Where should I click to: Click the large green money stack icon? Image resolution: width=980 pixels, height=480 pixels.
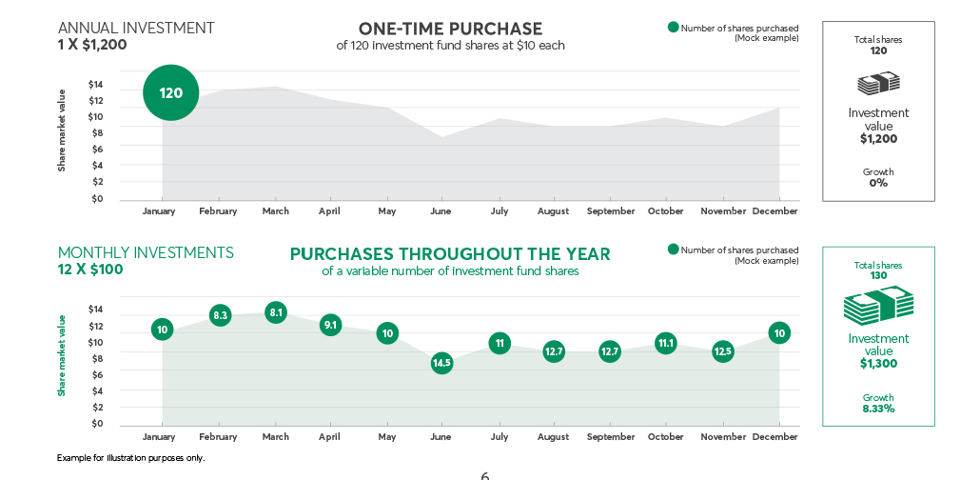(x=878, y=305)
